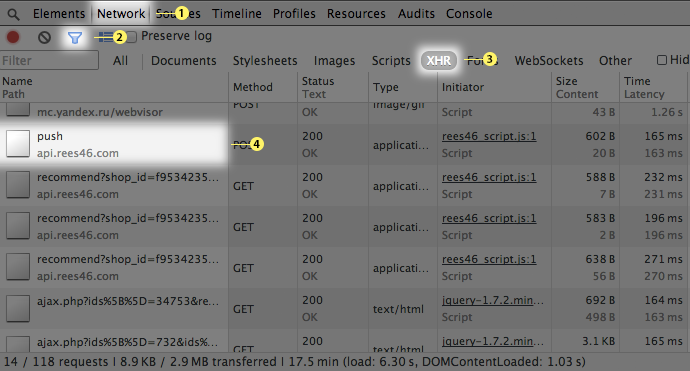The width and height of the screenshot is (690, 371).
Task: Open the Audits tab
Action: tap(416, 14)
